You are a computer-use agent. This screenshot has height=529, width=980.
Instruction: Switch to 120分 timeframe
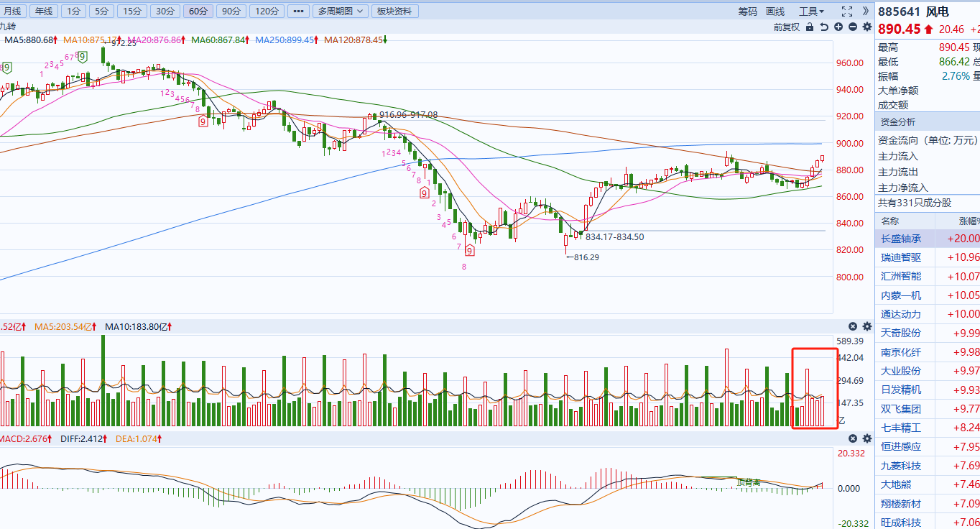(267, 11)
